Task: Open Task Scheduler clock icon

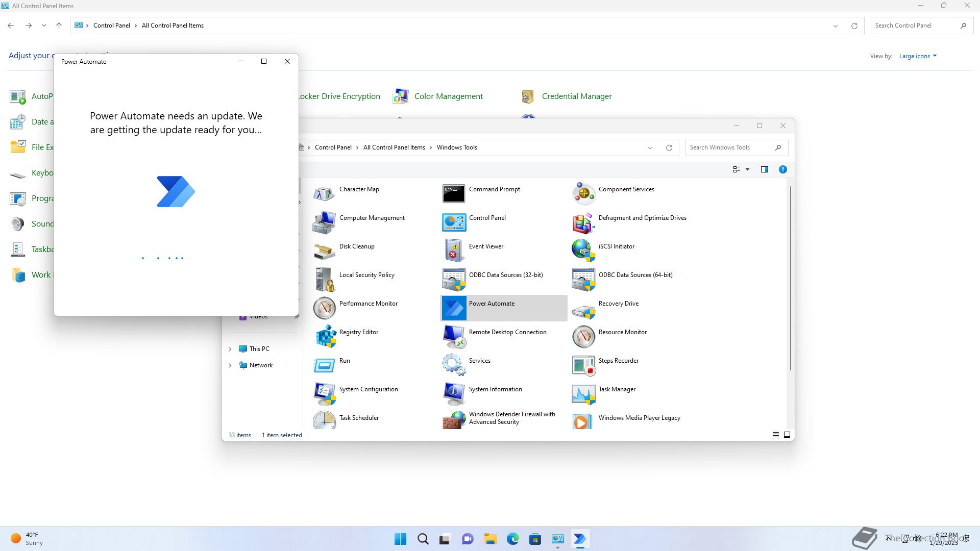Action: 324,420
